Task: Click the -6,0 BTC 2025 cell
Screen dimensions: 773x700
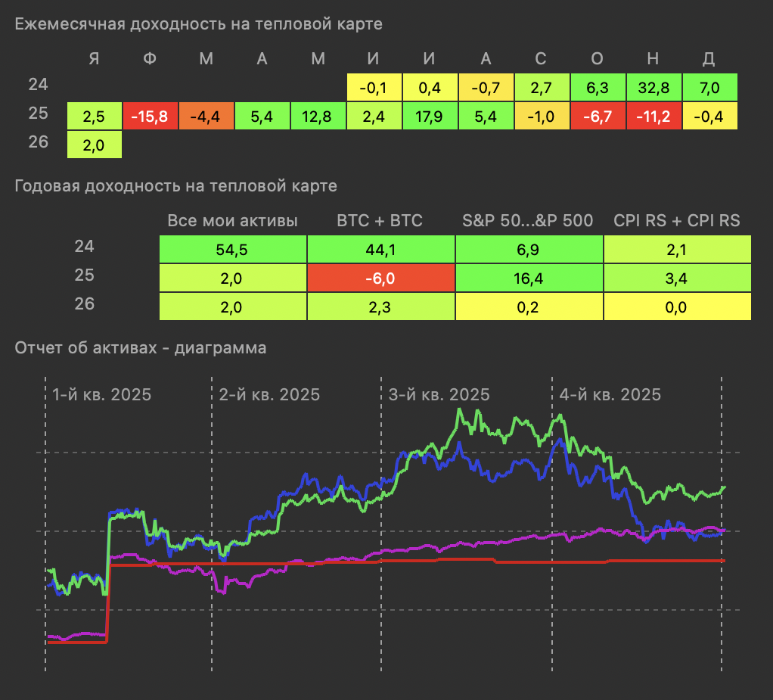Action: click(380, 278)
